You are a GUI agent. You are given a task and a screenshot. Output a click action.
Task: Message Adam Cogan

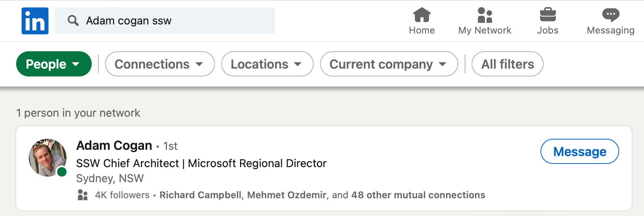point(579,151)
